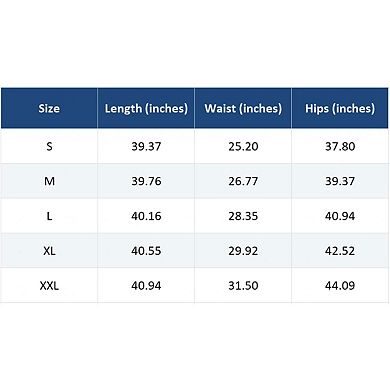This screenshot has height=390, width=390.
Task: Select length value 40.55 in XL row
Action: coord(146,251)
